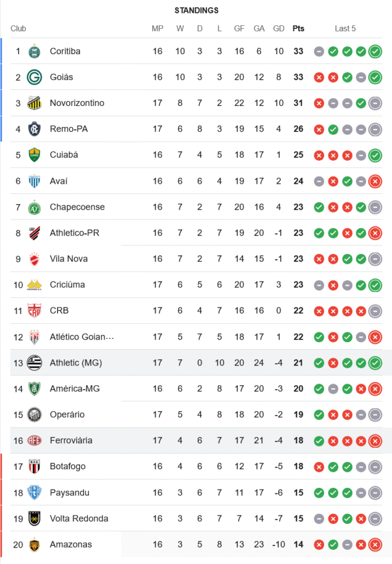Click Avaí's most recent ringed loss icon
The width and height of the screenshot is (392, 564).
pos(375,181)
